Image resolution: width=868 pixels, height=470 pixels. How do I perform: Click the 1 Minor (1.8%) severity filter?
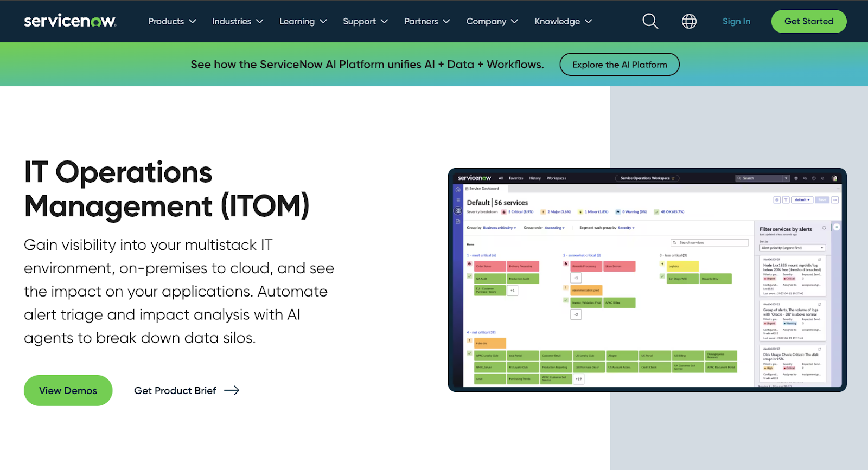click(593, 212)
